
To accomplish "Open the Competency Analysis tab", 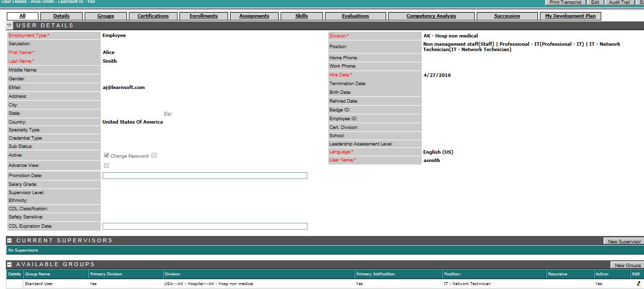I will (431, 16).
